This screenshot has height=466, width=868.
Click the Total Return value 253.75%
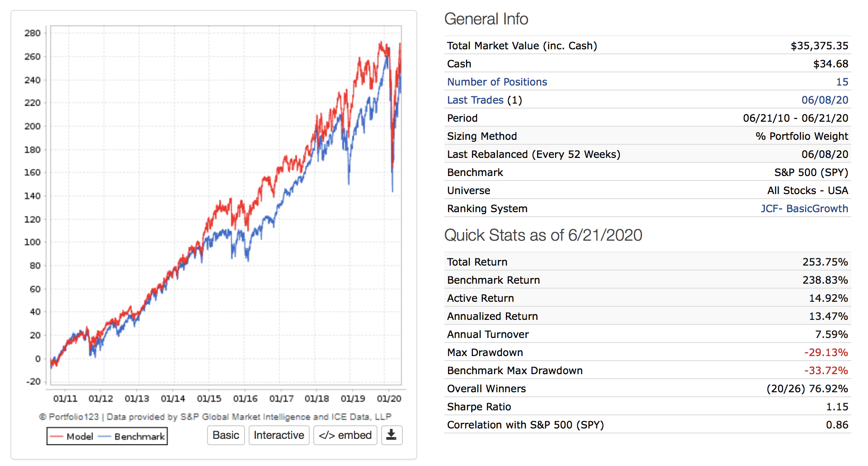coord(825,262)
